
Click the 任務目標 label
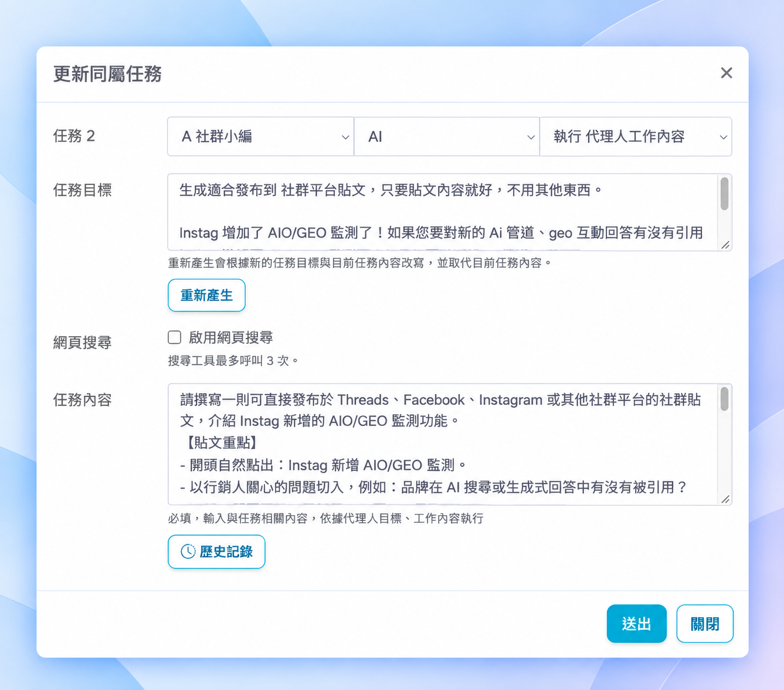[83, 190]
